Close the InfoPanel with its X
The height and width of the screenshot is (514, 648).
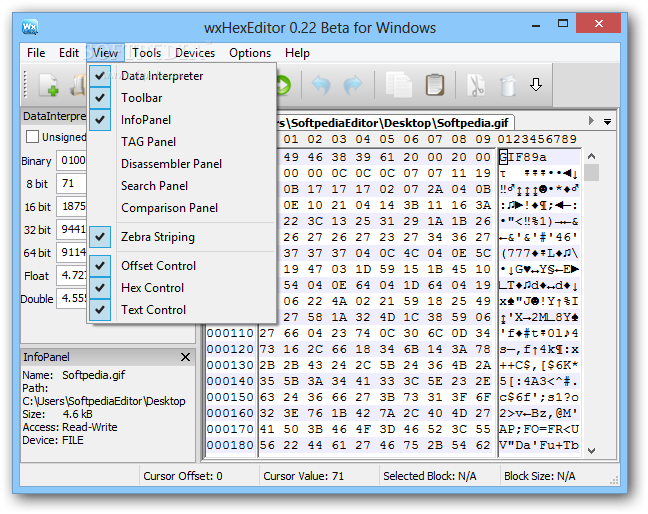(x=186, y=357)
